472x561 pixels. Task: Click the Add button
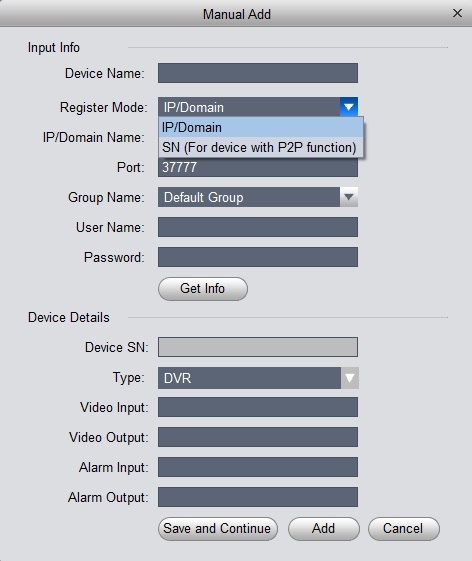coord(323,528)
